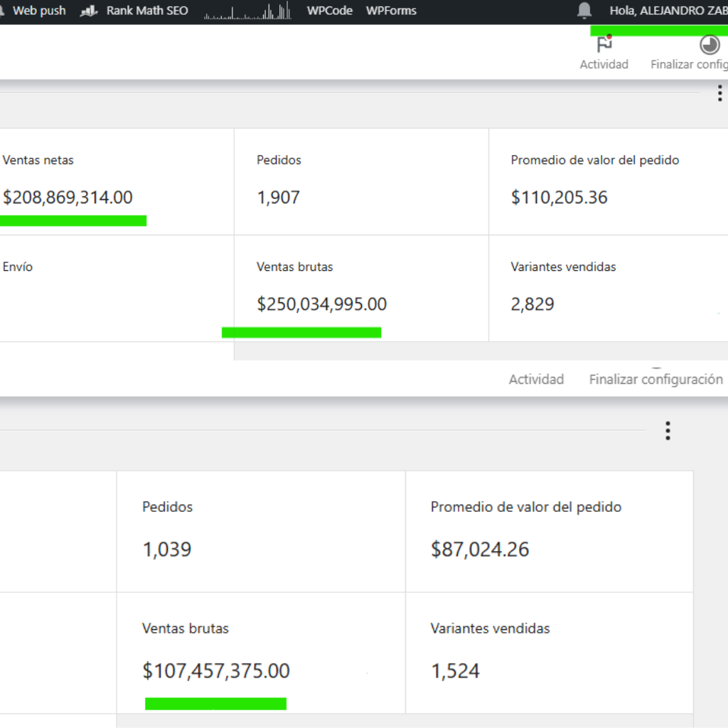This screenshot has width=728, height=728.
Task: Open the WPCode admin bar menu
Action: pyautogui.click(x=329, y=11)
